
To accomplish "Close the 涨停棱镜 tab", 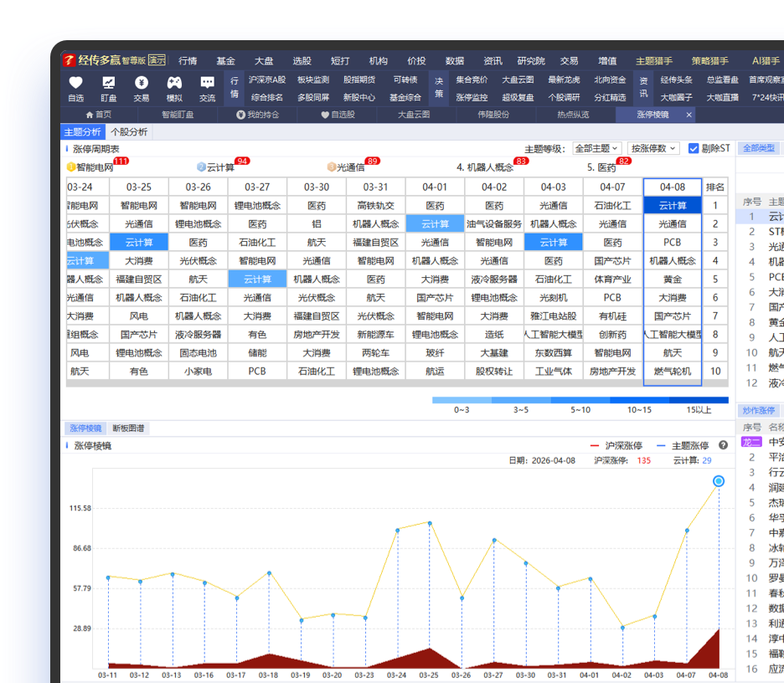I will tap(689, 115).
